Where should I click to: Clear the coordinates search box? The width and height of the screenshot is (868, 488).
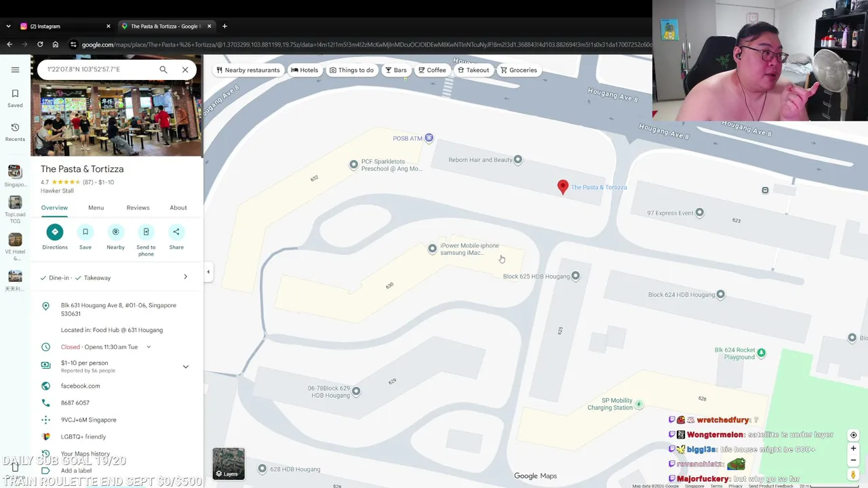coord(185,70)
